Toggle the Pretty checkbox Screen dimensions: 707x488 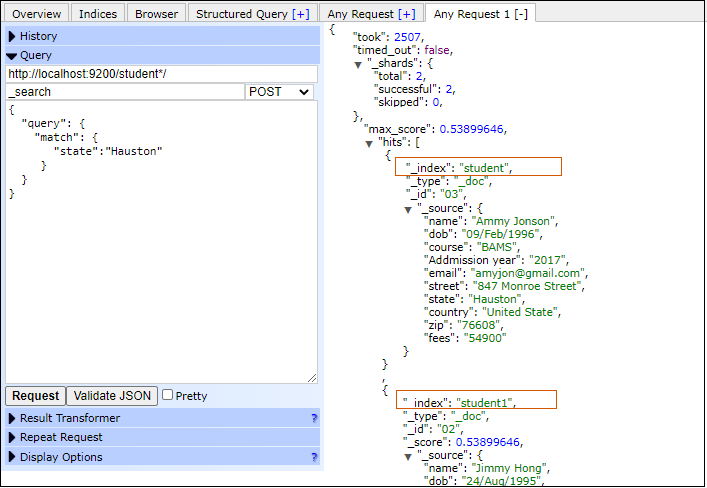click(x=167, y=395)
